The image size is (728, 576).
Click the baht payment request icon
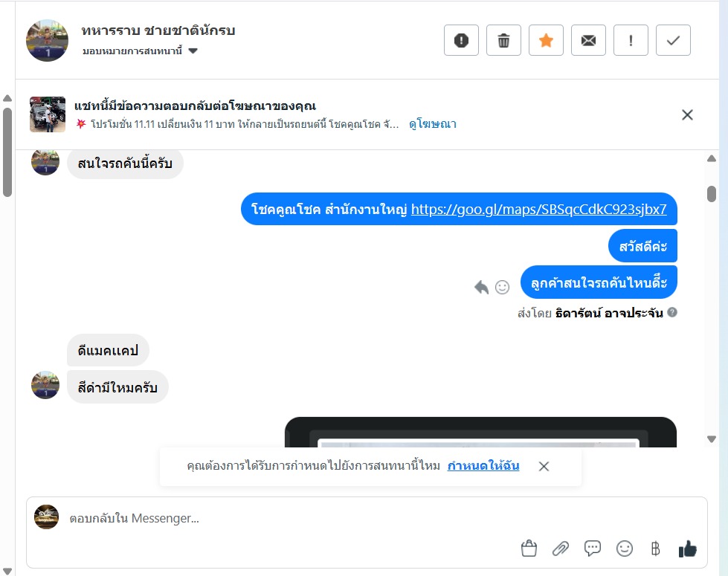[x=655, y=549]
